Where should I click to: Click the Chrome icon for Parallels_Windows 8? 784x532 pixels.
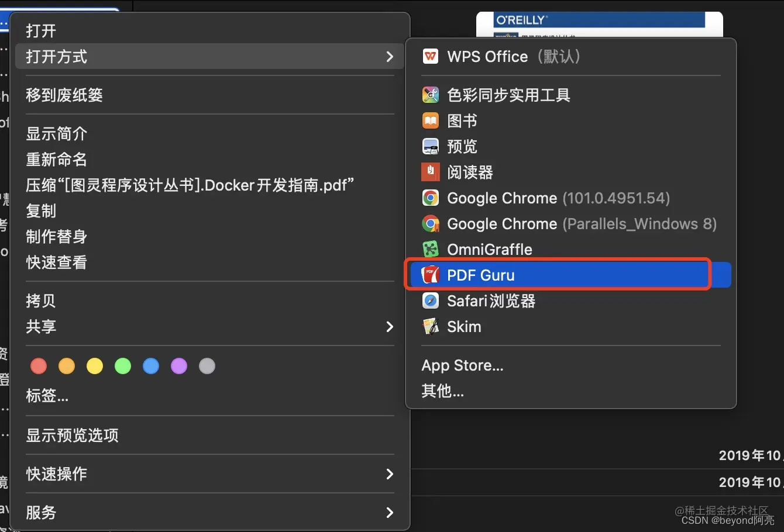431,224
